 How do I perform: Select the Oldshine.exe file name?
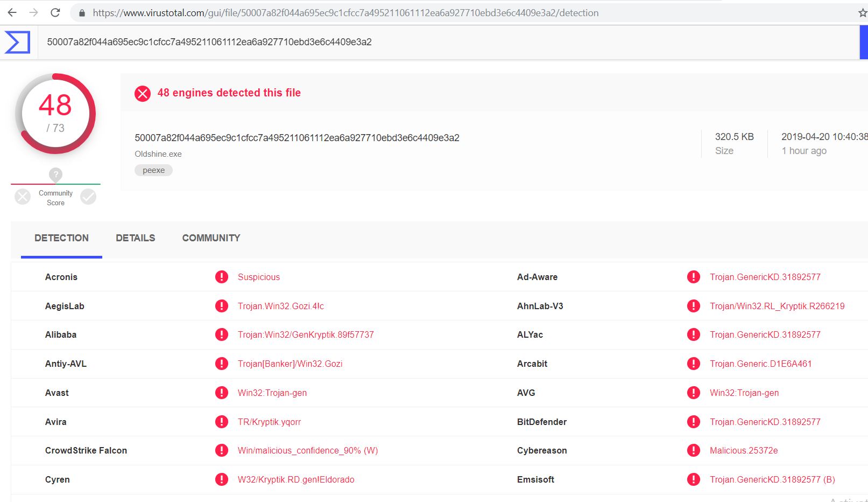click(x=158, y=154)
